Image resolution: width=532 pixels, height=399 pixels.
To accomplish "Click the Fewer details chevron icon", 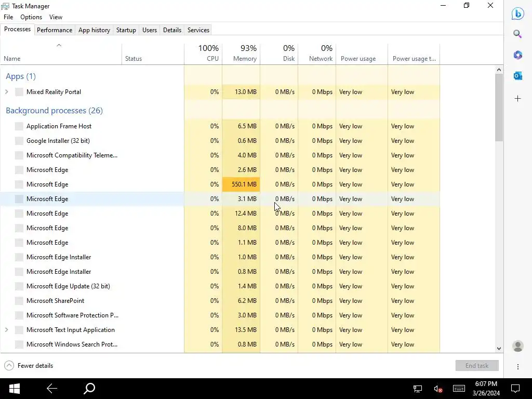I will tap(9, 366).
